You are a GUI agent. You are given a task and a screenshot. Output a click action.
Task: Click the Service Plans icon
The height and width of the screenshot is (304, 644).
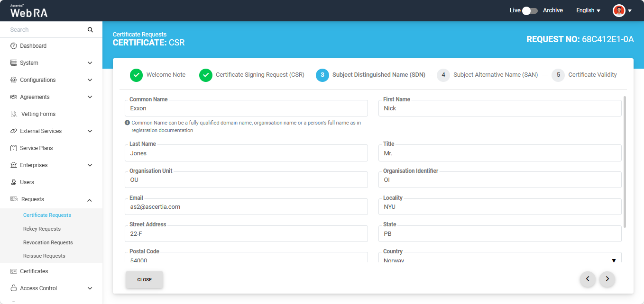click(x=13, y=148)
